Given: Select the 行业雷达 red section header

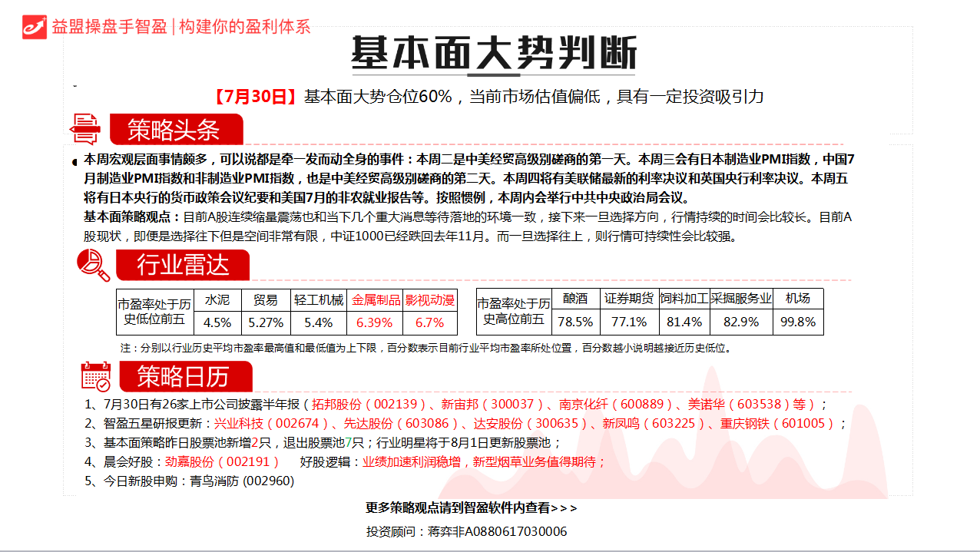Looking at the screenshot, I should tap(183, 266).
